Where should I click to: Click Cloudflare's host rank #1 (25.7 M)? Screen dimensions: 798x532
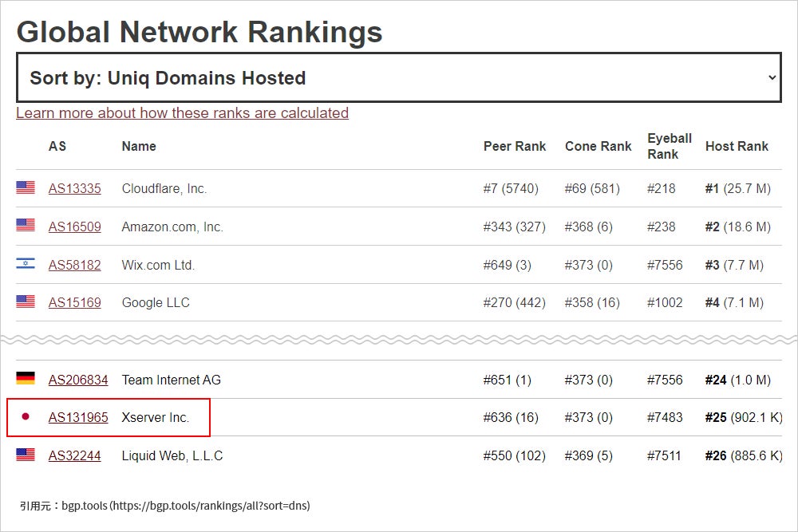738,189
